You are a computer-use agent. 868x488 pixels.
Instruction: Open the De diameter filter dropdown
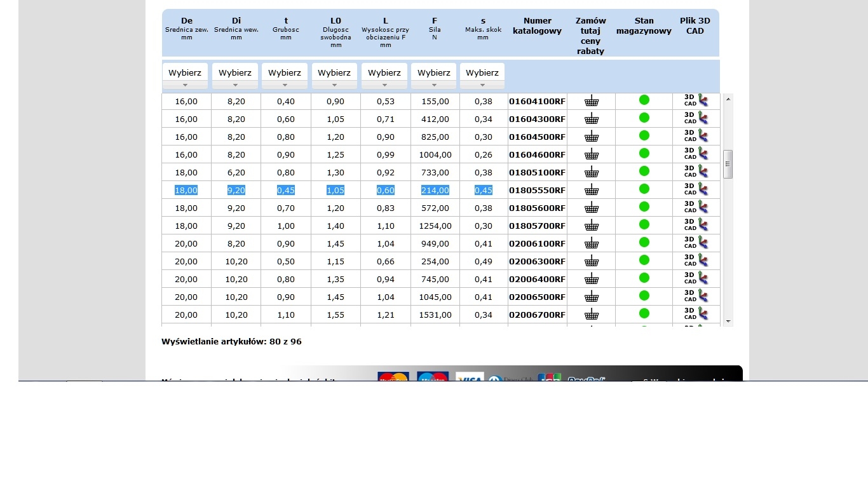pos(185,76)
